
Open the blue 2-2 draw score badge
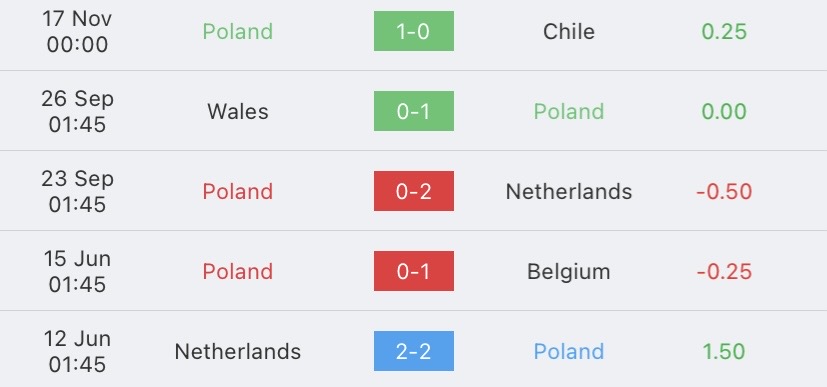(x=414, y=351)
